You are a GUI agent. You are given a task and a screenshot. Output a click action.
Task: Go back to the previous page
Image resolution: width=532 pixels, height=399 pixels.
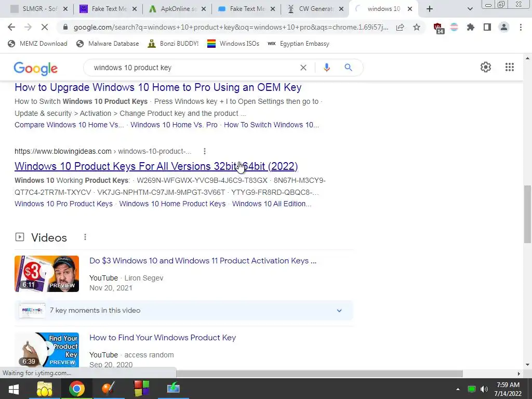tap(11, 27)
